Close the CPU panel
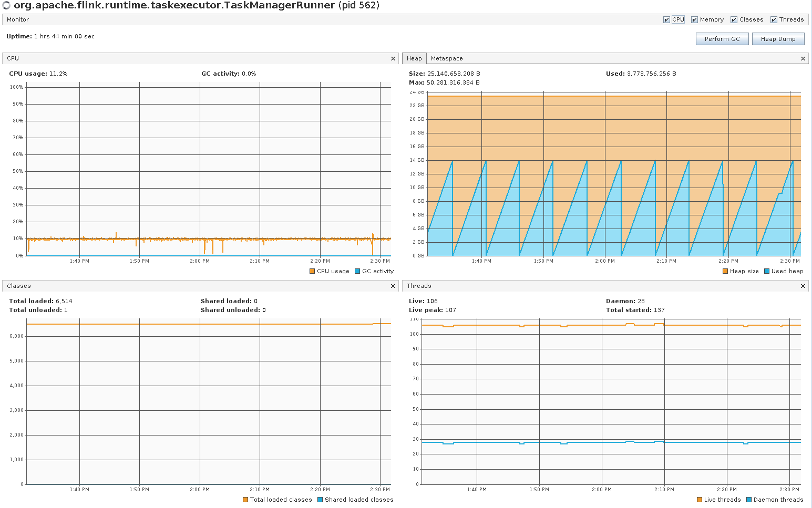 point(393,59)
